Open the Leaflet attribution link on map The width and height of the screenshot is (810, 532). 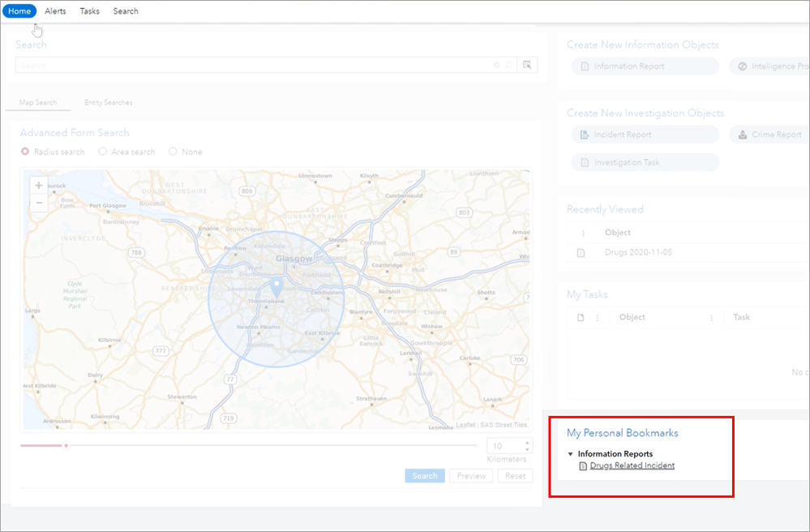(x=465, y=425)
